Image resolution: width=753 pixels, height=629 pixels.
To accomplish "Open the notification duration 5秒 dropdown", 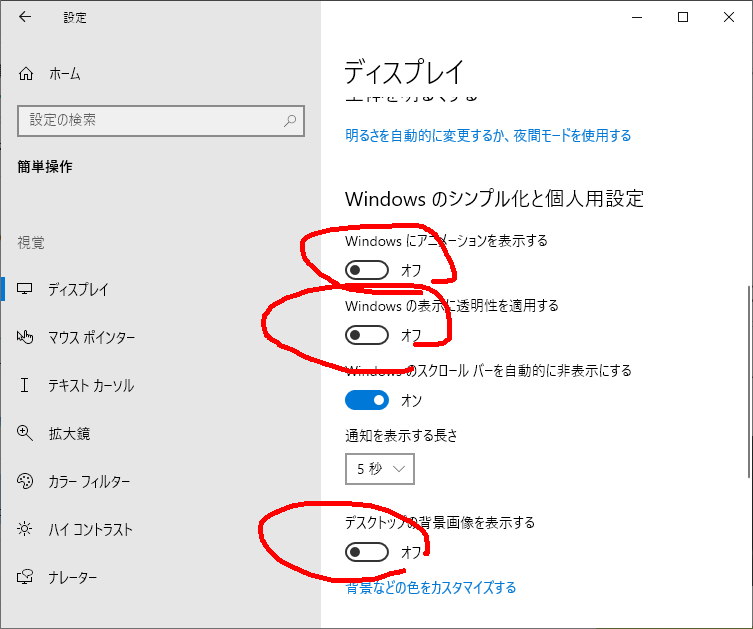I will (x=379, y=468).
